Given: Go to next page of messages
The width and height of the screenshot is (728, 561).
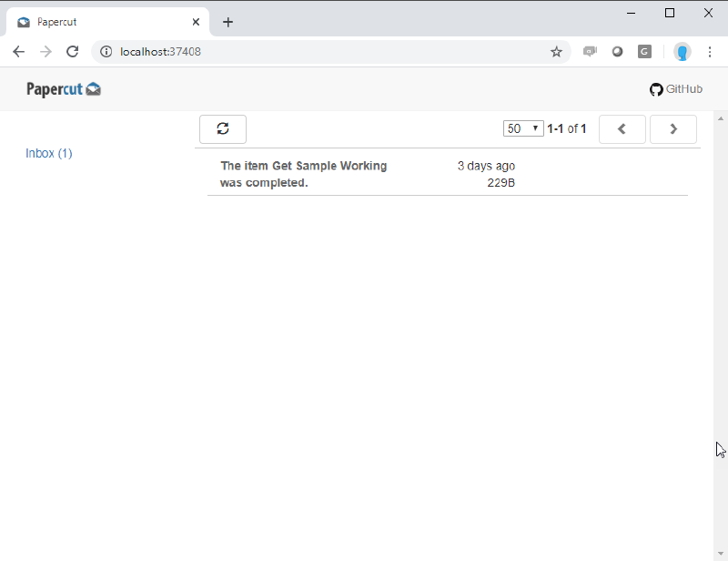Looking at the screenshot, I should coord(673,129).
